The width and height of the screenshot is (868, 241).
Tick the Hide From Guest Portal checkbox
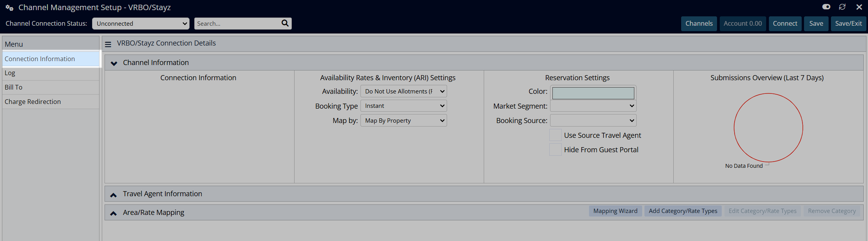pyautogui.click(x=556, y=150)
